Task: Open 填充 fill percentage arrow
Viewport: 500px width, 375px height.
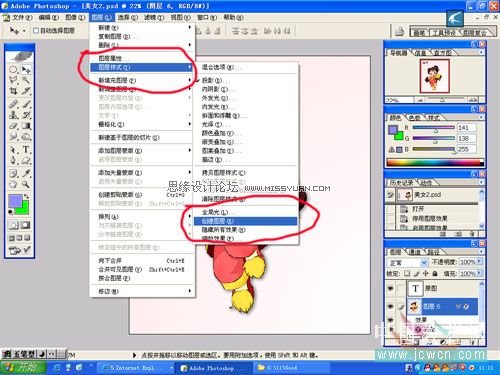Action: tap(479, 273)
